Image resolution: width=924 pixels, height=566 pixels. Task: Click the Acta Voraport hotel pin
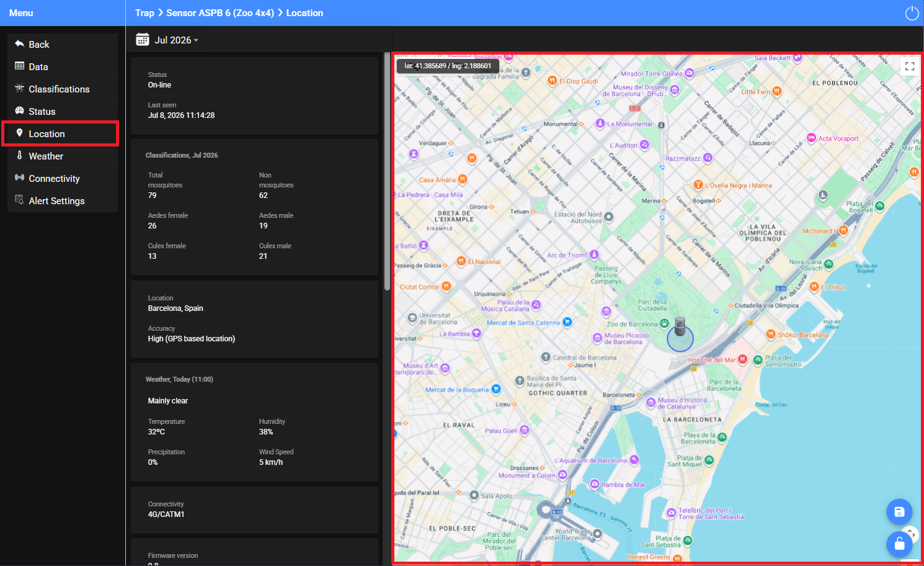coord(811,138)
